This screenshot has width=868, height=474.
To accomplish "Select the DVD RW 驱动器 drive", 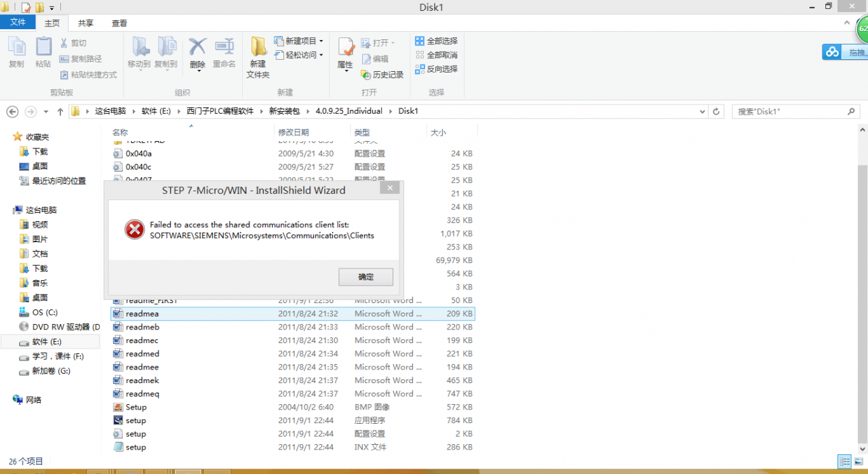I will tap(65, 327).
